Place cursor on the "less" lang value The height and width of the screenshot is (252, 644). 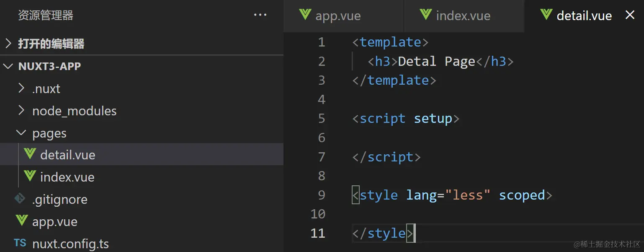click(x=467, y=195)
